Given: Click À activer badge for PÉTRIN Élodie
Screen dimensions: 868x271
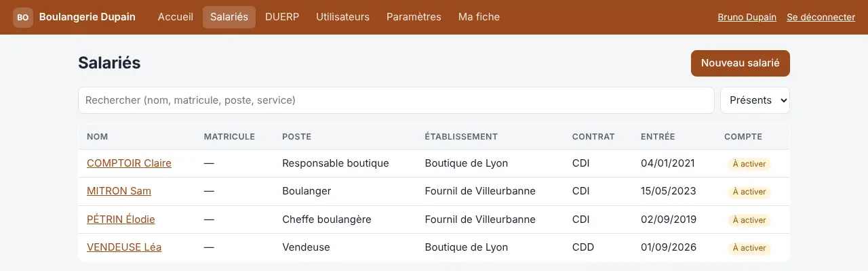Looking at the screenshot, I should (x=749, y=220).
